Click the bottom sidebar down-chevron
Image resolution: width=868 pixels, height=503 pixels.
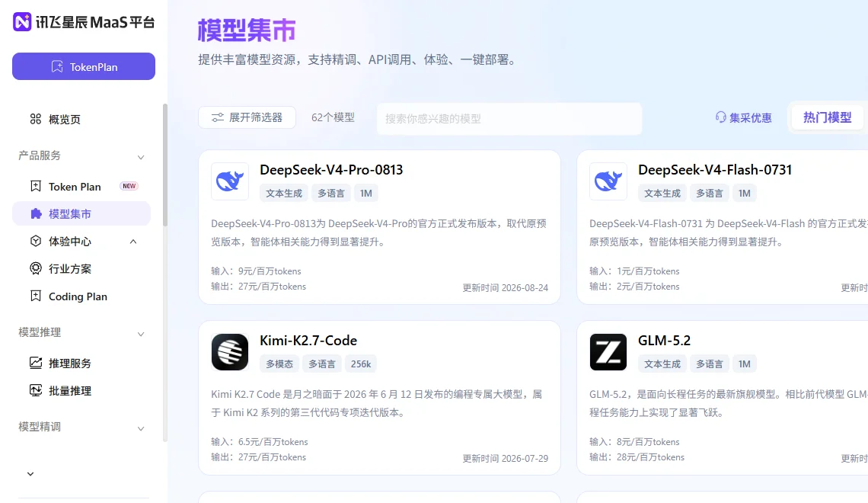(x=30, y=474)
